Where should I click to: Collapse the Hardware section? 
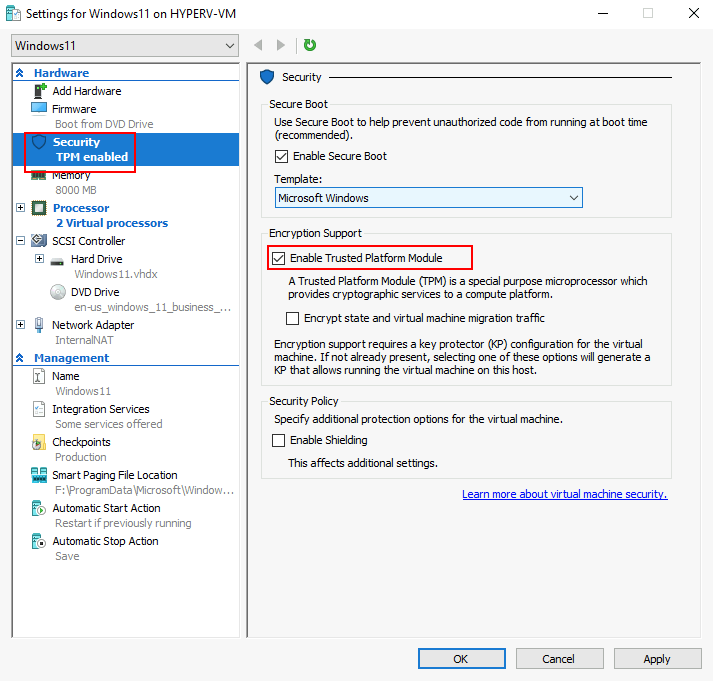[x=20, y=73]
